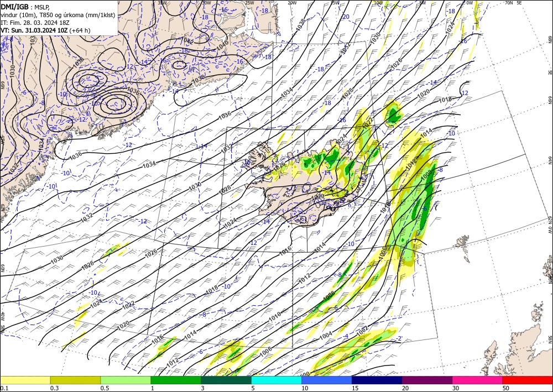Click the "35W" longitude label on top edge

[x=162, y=2]
